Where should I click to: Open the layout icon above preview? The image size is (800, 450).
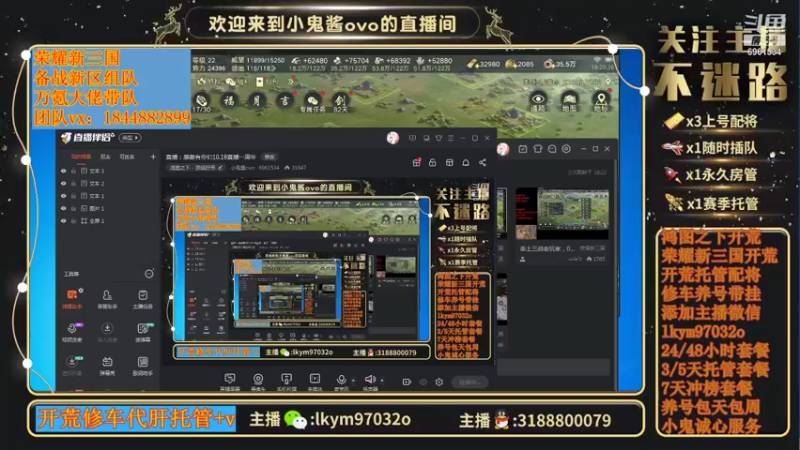pyautogui.click(x=449, y=162)
